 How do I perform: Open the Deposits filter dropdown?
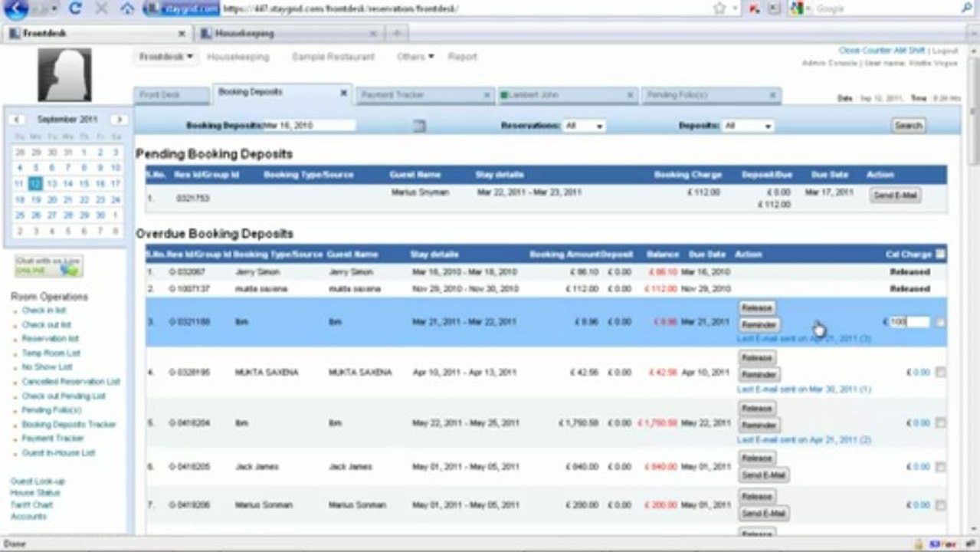click(748, 126)
